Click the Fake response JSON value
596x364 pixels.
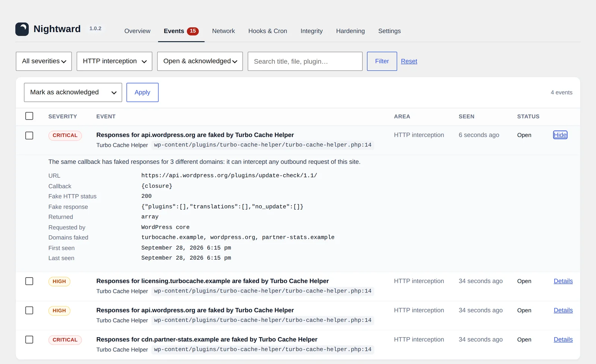point(222,206)
